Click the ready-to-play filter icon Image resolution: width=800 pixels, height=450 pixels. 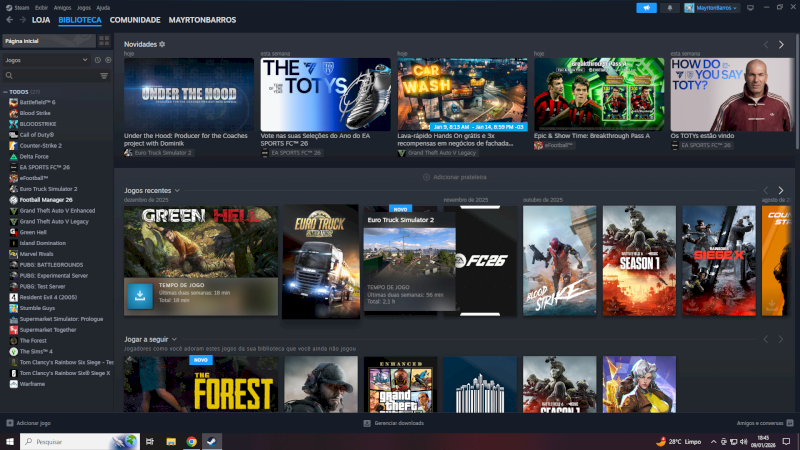(108, 60)
